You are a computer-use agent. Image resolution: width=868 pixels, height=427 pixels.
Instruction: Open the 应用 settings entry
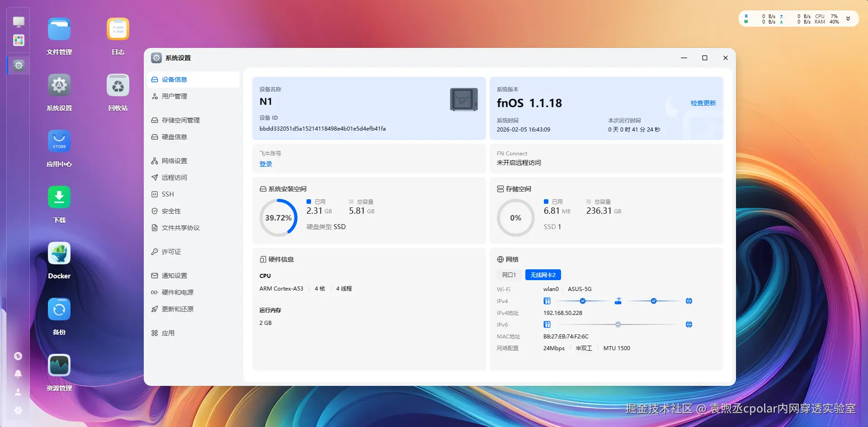193,333
